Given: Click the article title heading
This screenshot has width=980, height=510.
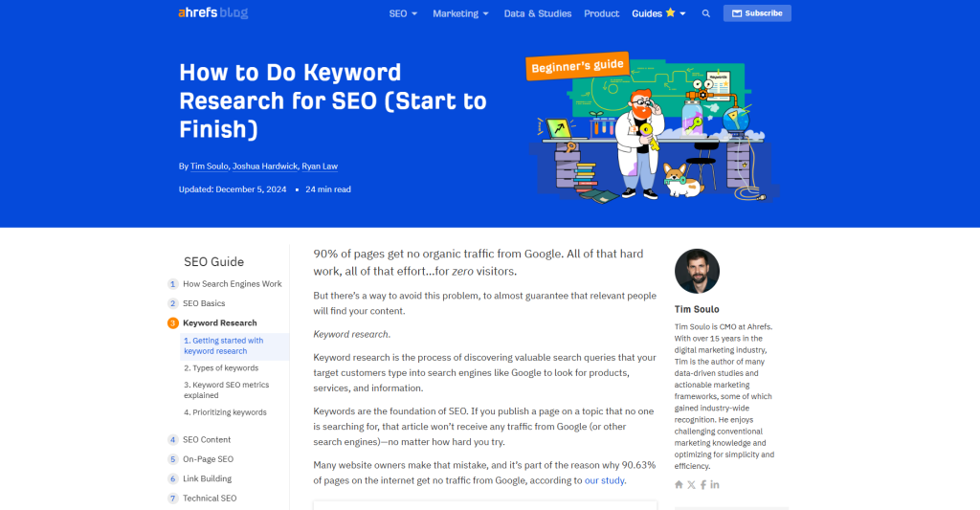Looking at the screenshot, I should pyautogui.click(x=333, y=100).
